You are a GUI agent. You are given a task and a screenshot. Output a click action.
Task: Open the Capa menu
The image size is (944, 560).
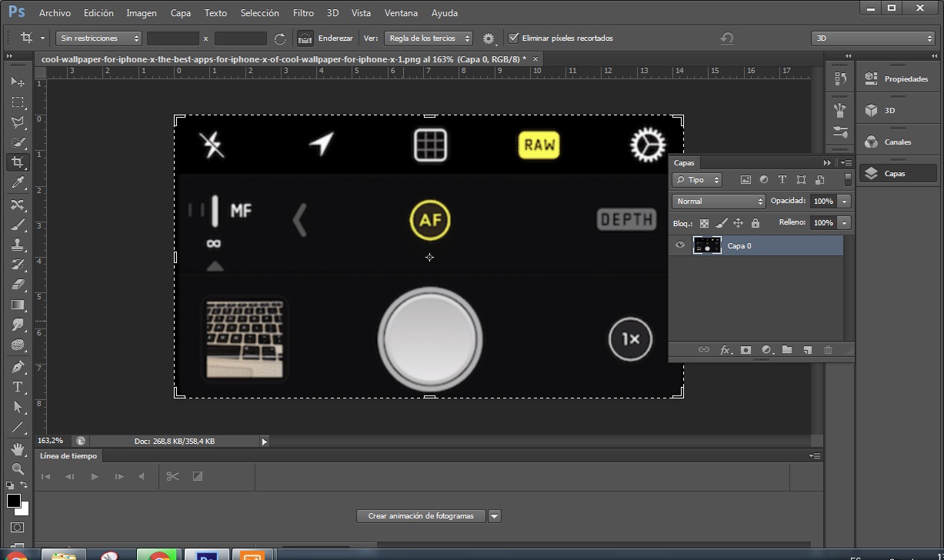tap(181, 13)
